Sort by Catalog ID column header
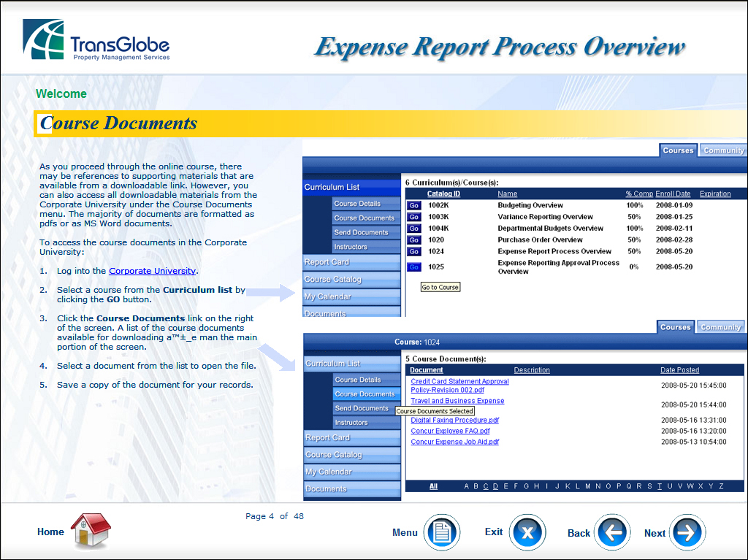This screenshot has height=560, width=748. tap(443, 193)
